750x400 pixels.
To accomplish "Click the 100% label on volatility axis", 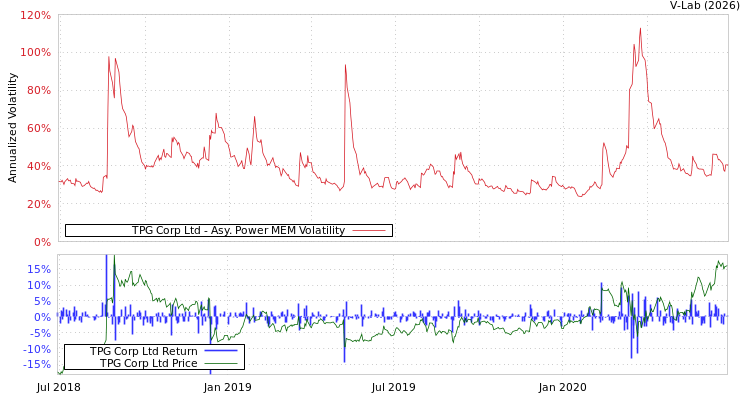I will click(x=35, y=52).
